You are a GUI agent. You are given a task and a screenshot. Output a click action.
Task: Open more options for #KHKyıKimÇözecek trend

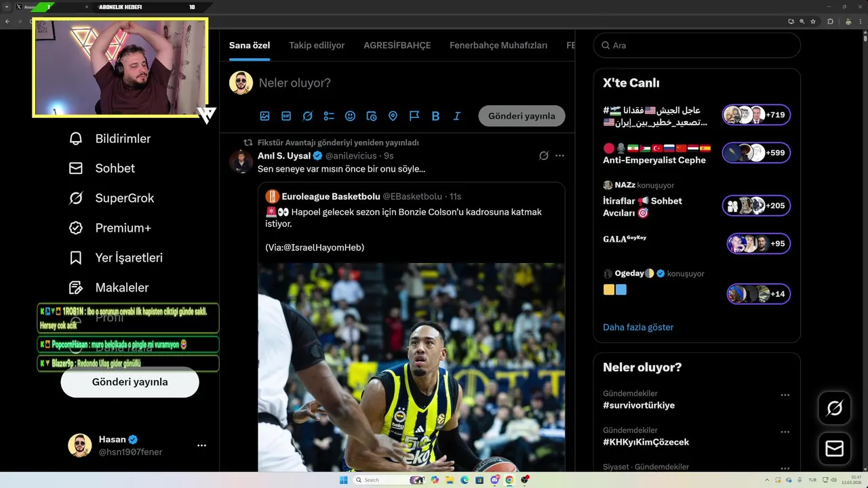point(785,432)
